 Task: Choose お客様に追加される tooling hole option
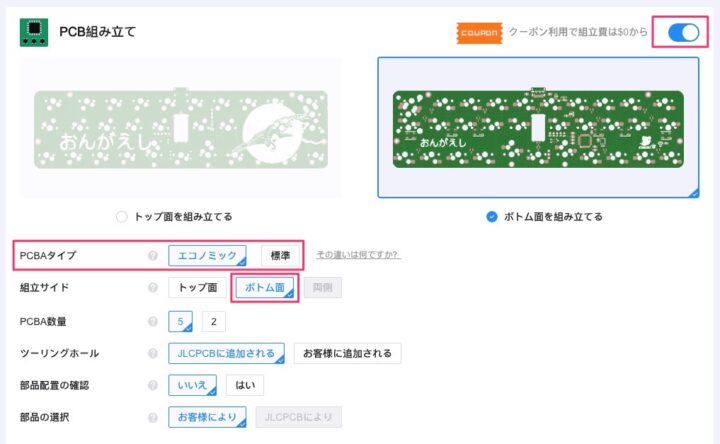(347, 353)
